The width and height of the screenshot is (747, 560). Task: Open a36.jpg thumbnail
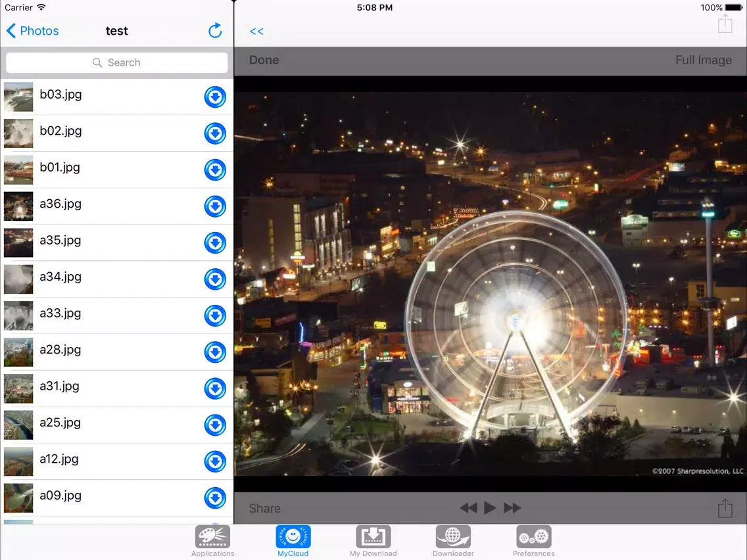click(18, 206)
